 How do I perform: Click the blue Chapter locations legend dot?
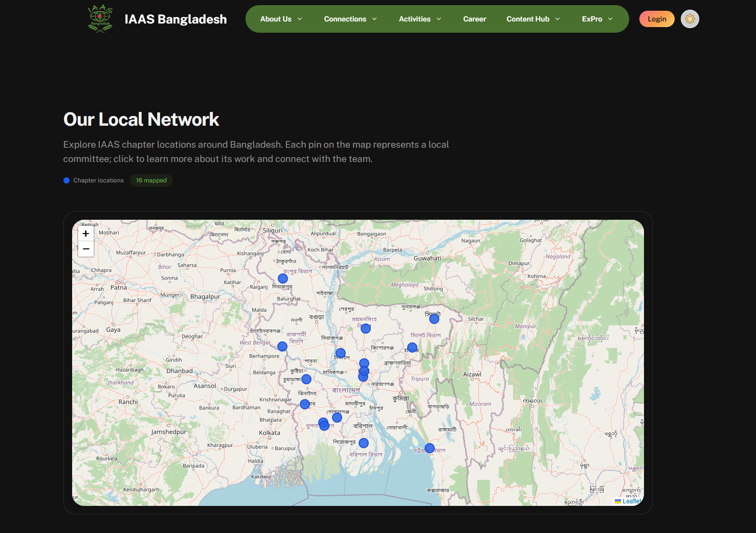coord(66,180)
